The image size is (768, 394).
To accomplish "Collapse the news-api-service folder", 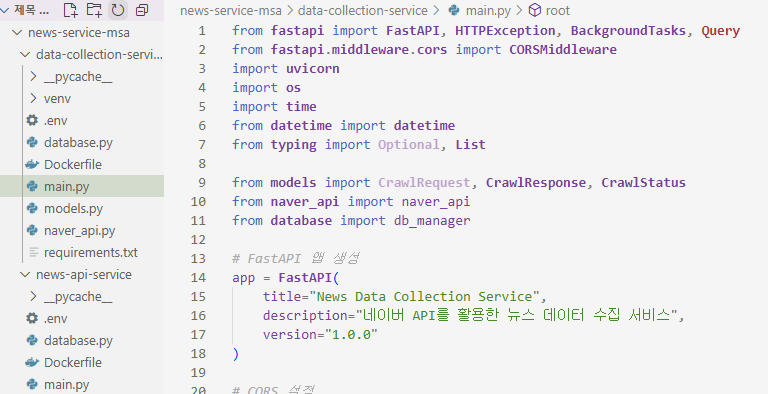I will pos(25,274).
